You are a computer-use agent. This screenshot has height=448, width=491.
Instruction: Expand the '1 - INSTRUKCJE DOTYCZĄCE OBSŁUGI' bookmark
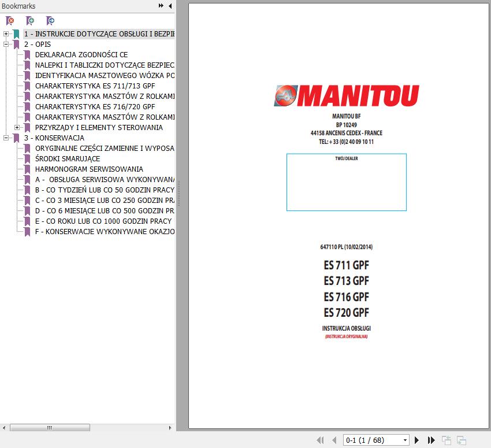(x=6, y=34)
